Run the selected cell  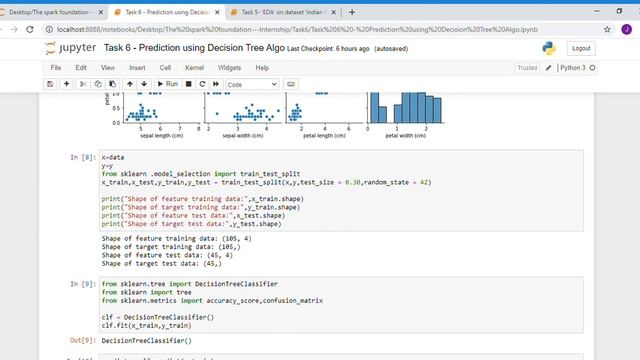coord(167,84)
